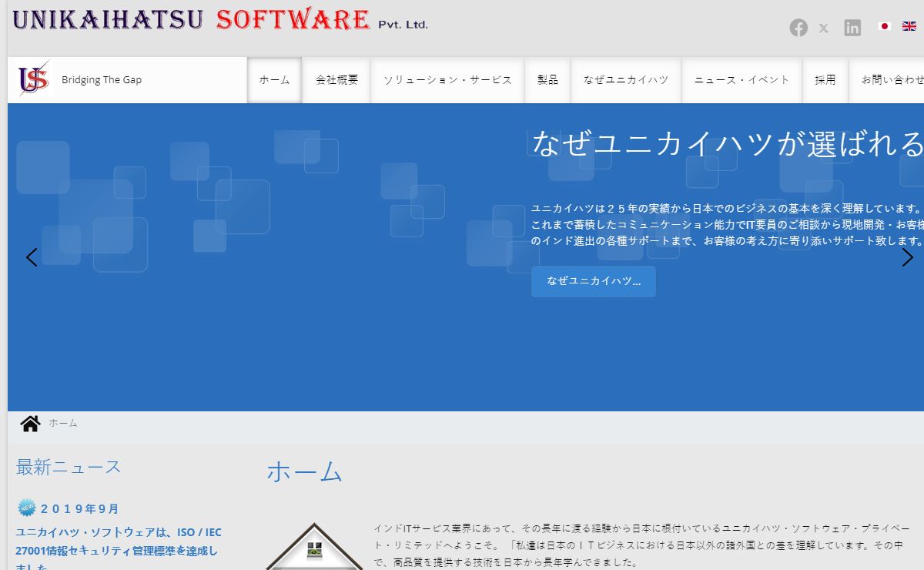Open the X (Twitter) social icon
Screen dimensions: 924x570
[824, 28]
